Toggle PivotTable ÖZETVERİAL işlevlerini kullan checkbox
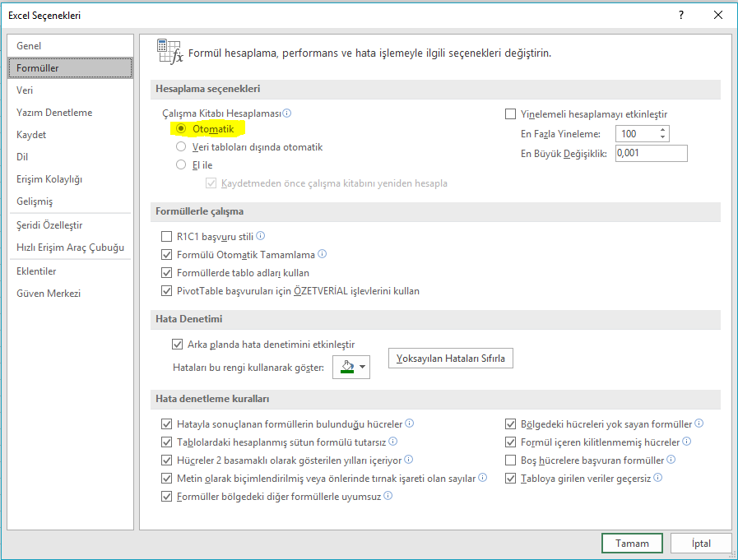The height and width of the screenshot is (560, 738). 167,291
